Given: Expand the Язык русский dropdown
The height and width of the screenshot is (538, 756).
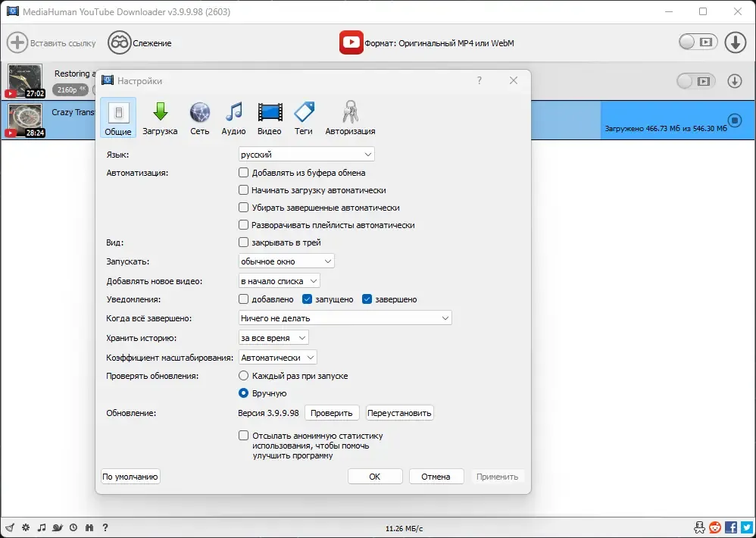Looking at the screenshot, I should tap(307, 155).
